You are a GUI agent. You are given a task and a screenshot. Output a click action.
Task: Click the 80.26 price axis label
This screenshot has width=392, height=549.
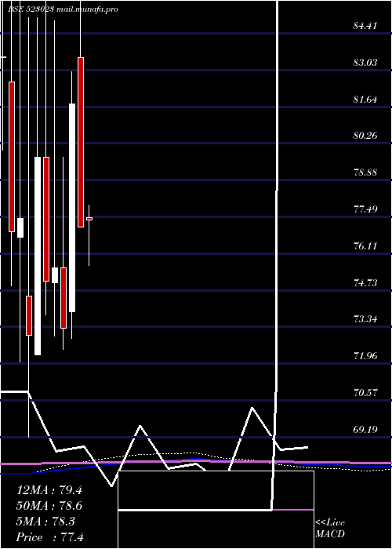365,136
